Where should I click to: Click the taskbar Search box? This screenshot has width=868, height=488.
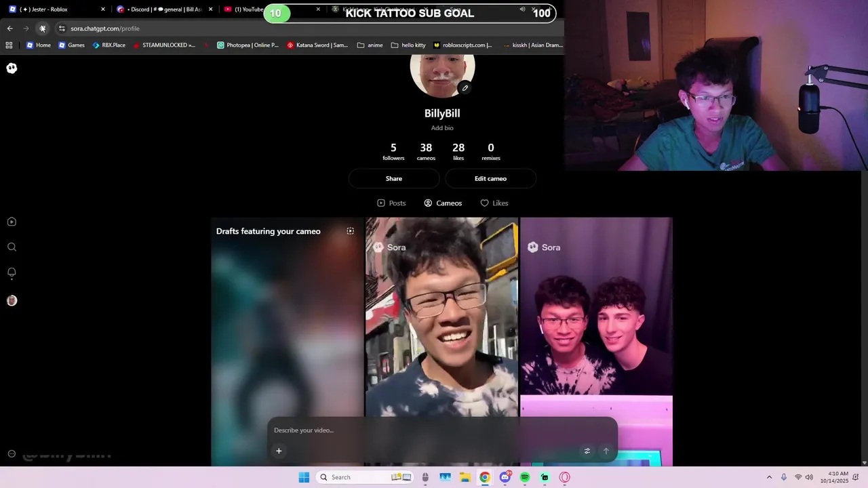tap(364, 477)
